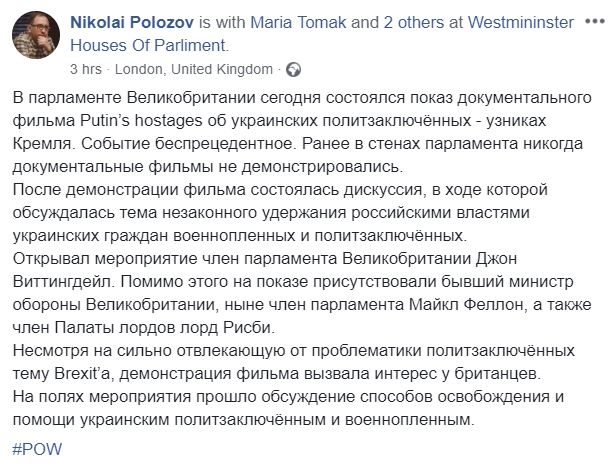Click the line starting 'На полях мероприятия'
The image size is (612, 466).
pos(288,397)
